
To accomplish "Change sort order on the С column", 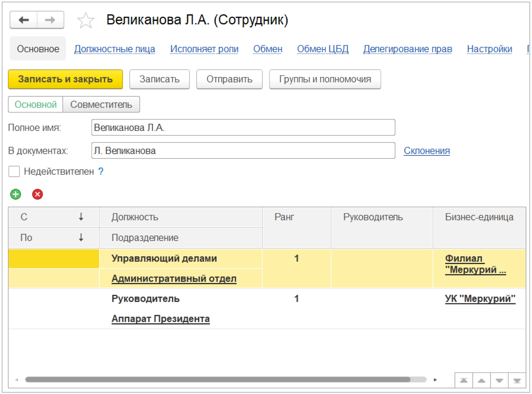I will click(x=80, y=217).
